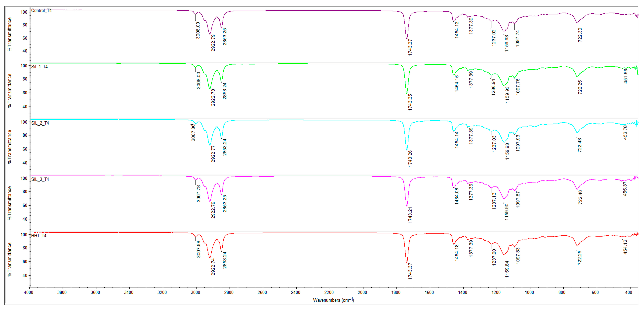
Task: Click the SIL_3_T4 spectrum title label
Action: 40,179
